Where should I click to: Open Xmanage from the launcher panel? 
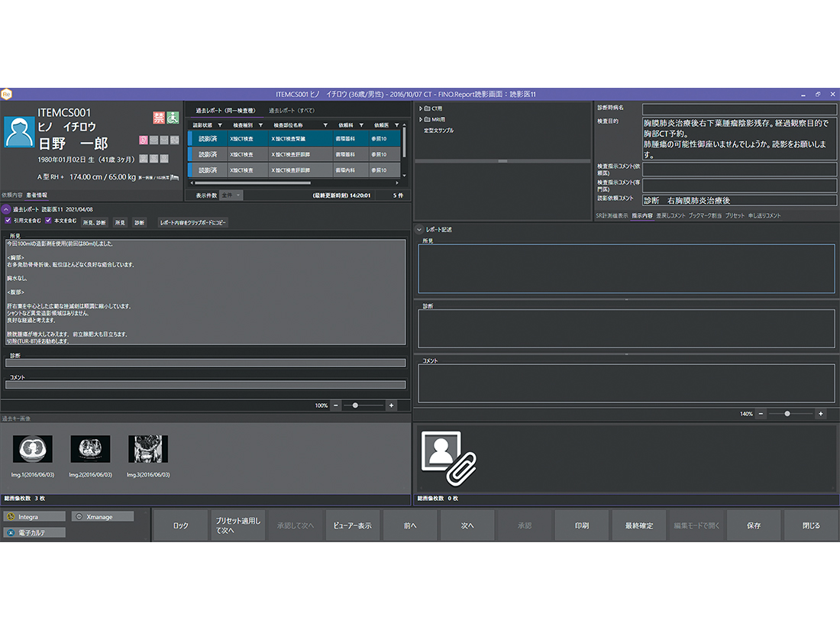[103, 517]
